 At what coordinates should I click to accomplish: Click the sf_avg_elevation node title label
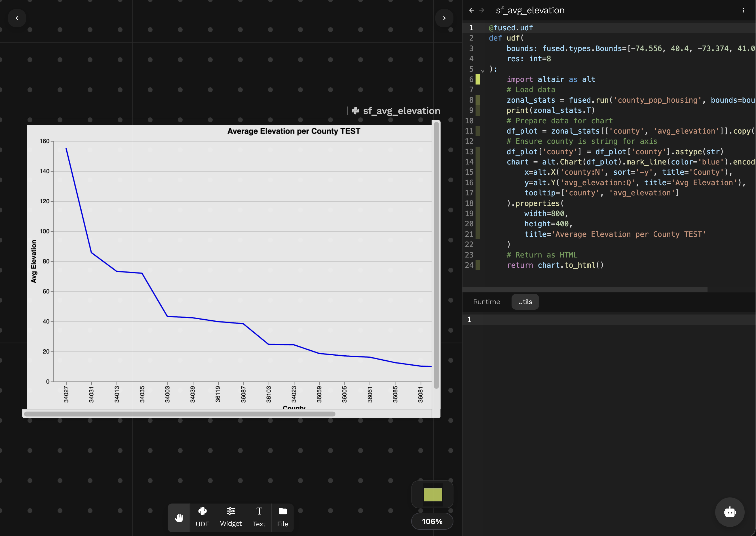[x=402, y=111]
